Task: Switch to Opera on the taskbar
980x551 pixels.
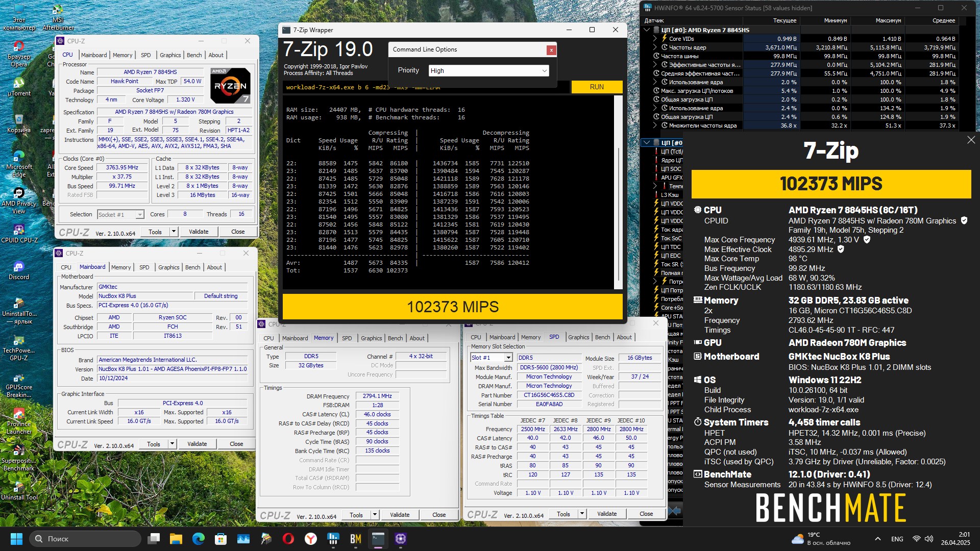Action: pyautogui.click(x=288, y=539)
